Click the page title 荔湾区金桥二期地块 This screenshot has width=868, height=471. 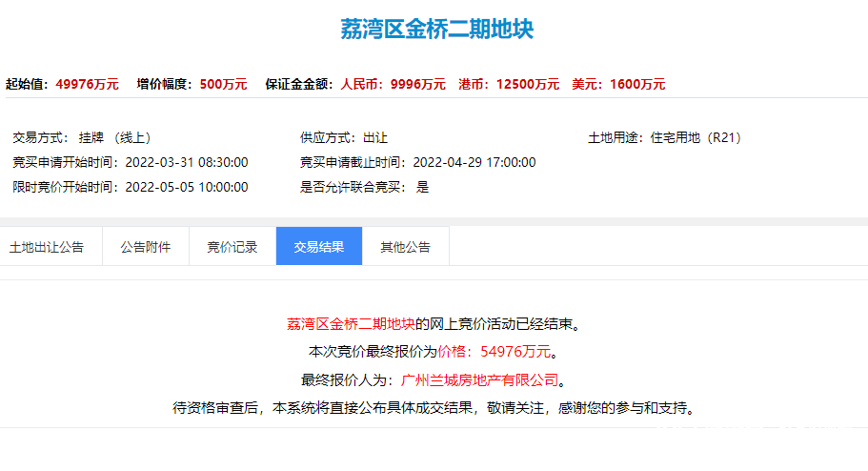436,30
